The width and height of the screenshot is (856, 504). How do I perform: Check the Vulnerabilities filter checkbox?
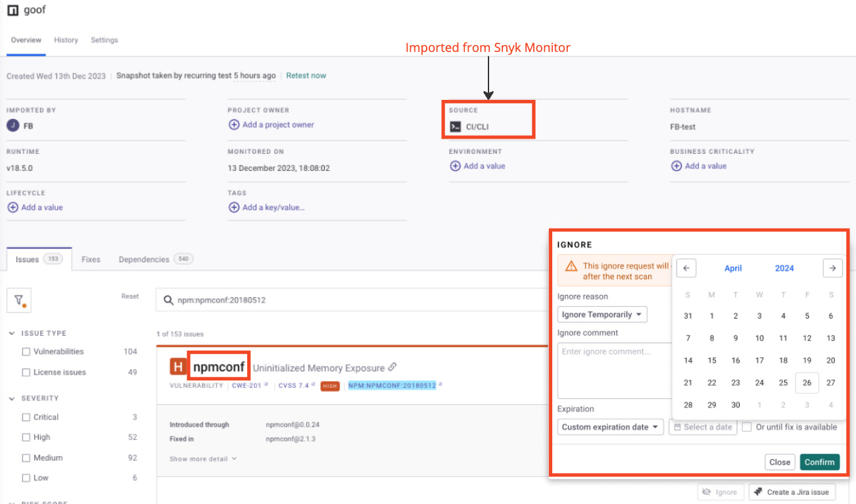pos(26,352)
